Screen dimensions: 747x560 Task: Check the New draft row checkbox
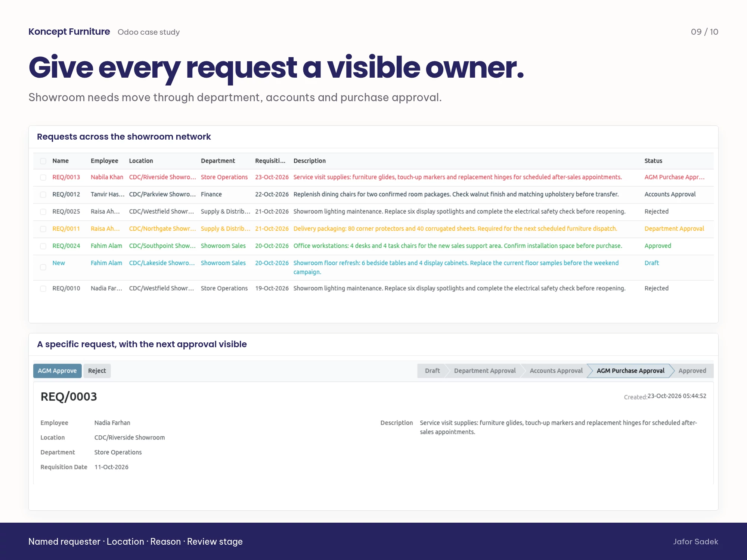[x=43, y=267]
